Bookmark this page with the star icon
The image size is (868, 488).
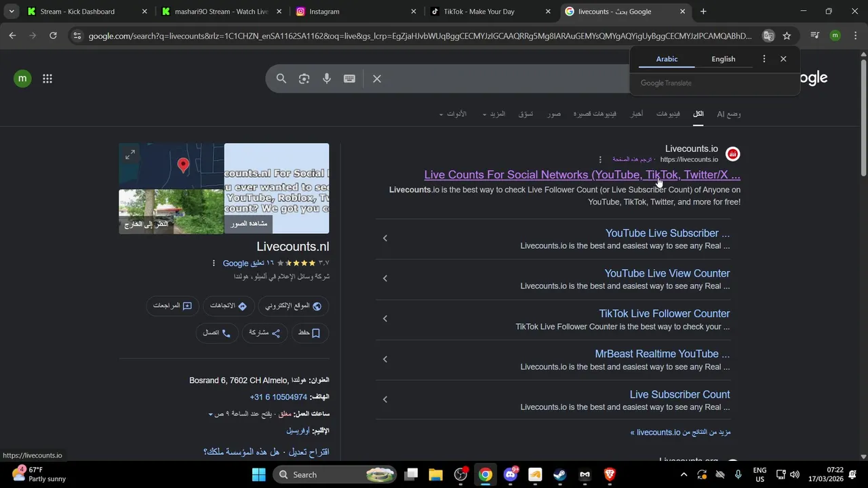(x=787, y=36)
